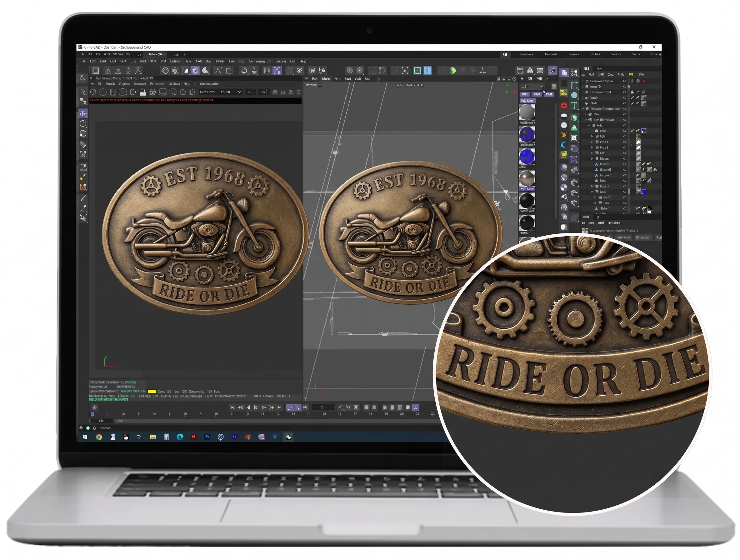
Task: Open the hamburger menu in the layers panel
Action: [x=583, y=75]
